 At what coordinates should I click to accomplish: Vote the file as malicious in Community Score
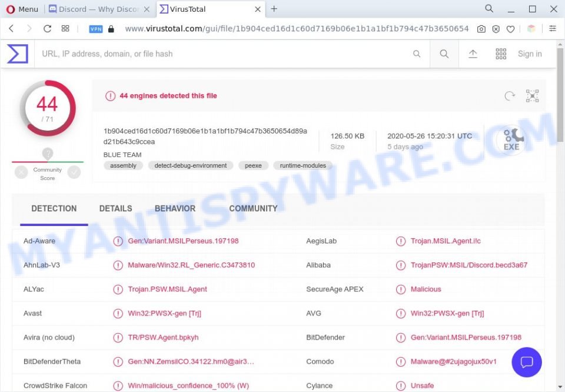[x=21, y=172]
